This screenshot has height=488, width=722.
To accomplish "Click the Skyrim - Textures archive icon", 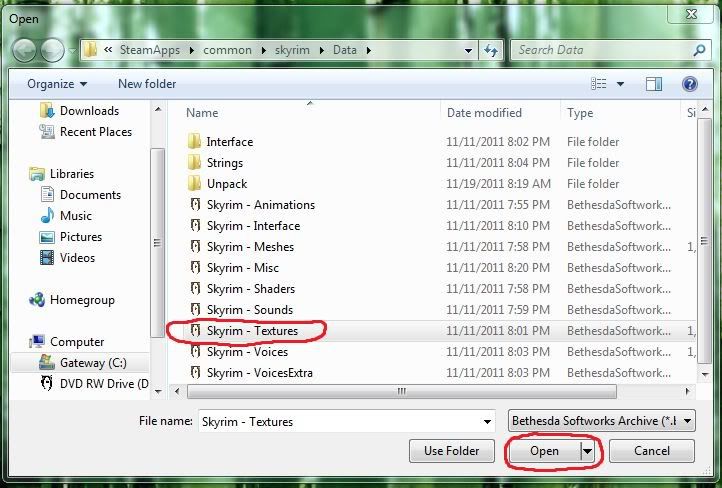I will 196,331.
